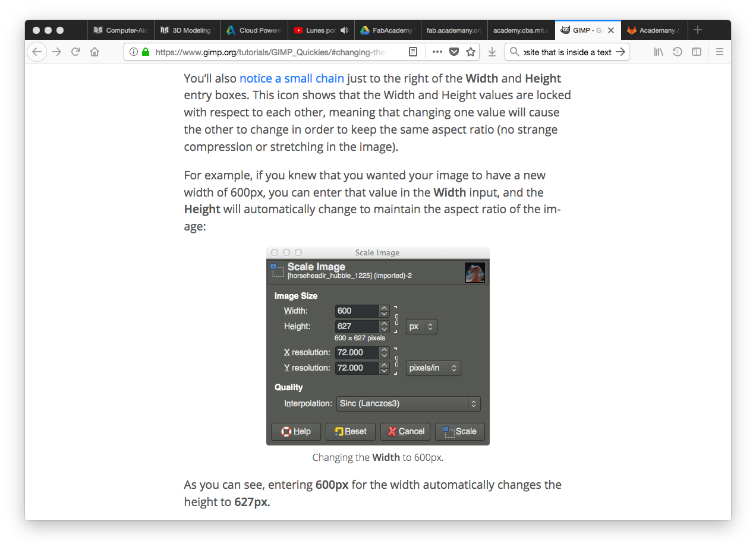Click the Height field showing 627
756x550 pixels.
point(357,326)
